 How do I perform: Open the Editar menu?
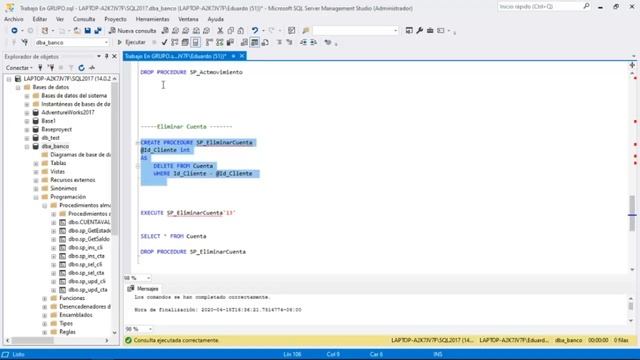tap(40, 19)
